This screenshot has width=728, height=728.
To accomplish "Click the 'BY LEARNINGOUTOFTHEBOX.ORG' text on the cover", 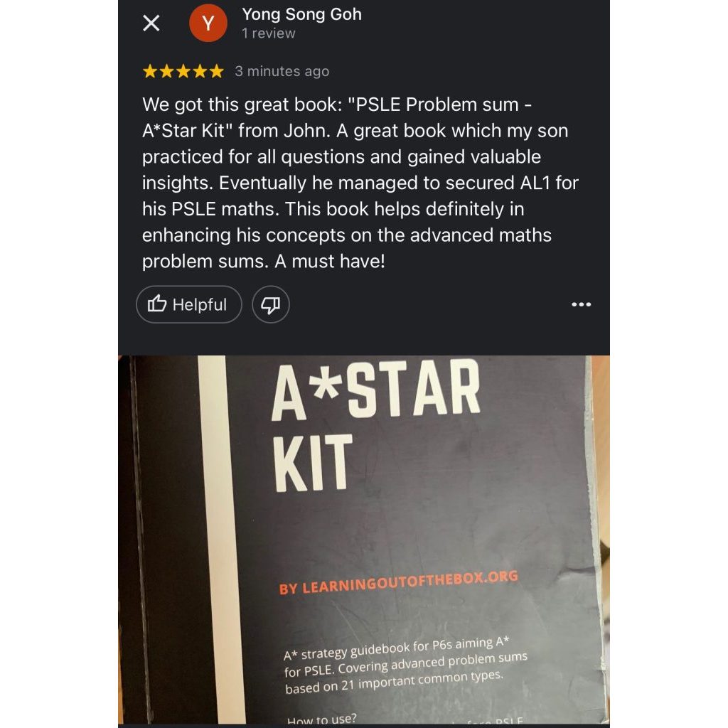I will pyautogui.click(x=398, y=583).
